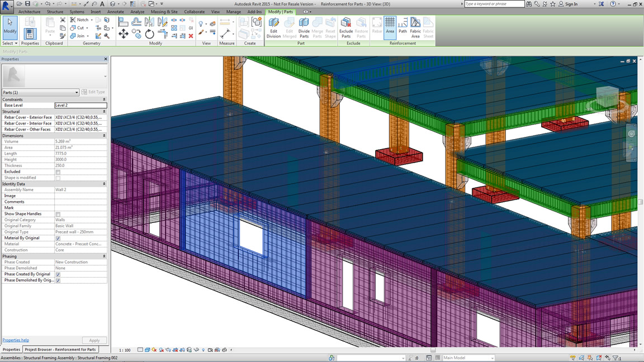Open the Parts (1) type selector dropdown
The height and width of the screenshot is (362, 644).
[40, 92]
